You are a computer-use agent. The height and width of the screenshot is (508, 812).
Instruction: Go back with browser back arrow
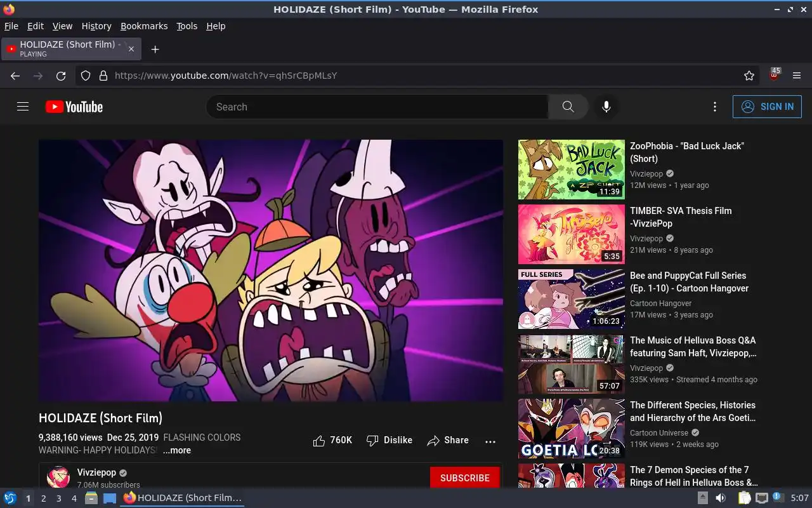15,76
